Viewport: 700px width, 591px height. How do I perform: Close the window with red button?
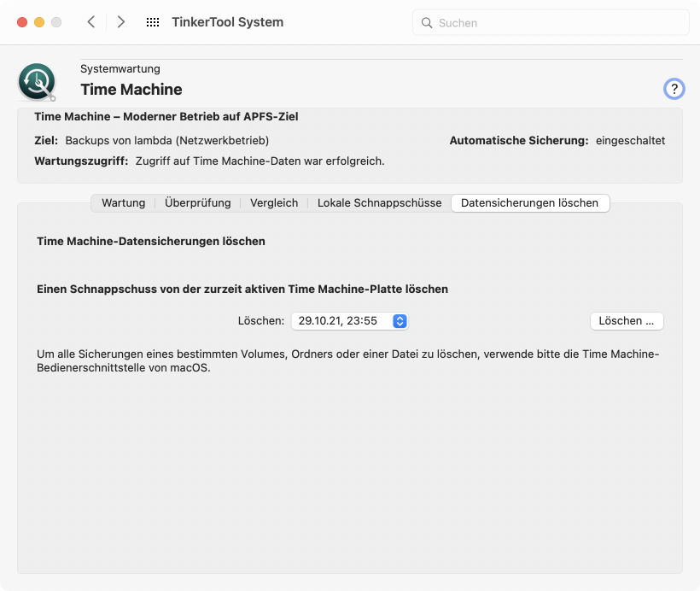tap(22, 22)
